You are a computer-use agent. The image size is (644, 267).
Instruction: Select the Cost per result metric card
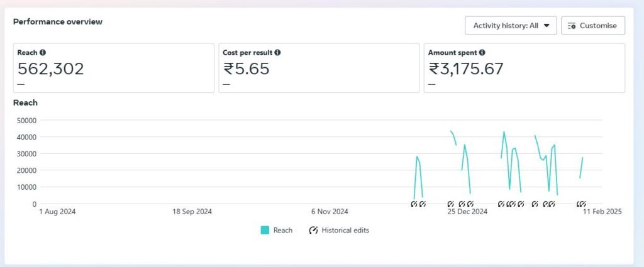(x=318, y=68)
